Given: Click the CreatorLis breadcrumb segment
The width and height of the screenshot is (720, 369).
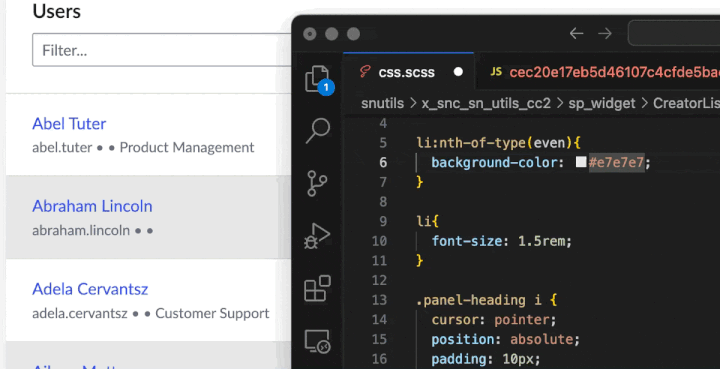Looking at the screenshot, I should [686, 103].
